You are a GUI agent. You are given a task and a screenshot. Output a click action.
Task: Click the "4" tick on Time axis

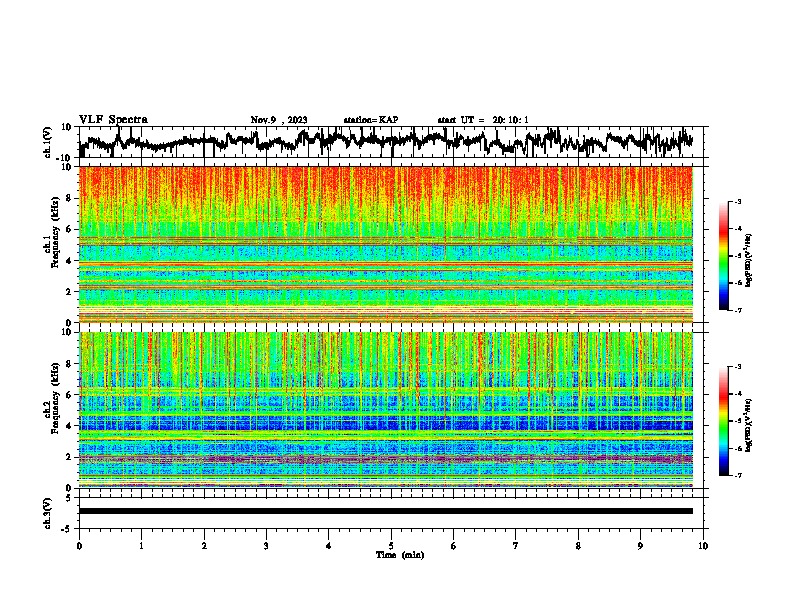coord(328,546)
